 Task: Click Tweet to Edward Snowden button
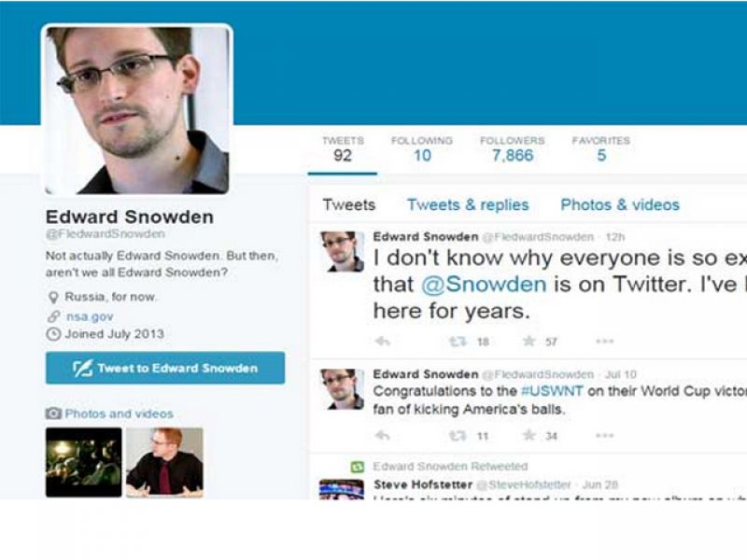(165, 368)
